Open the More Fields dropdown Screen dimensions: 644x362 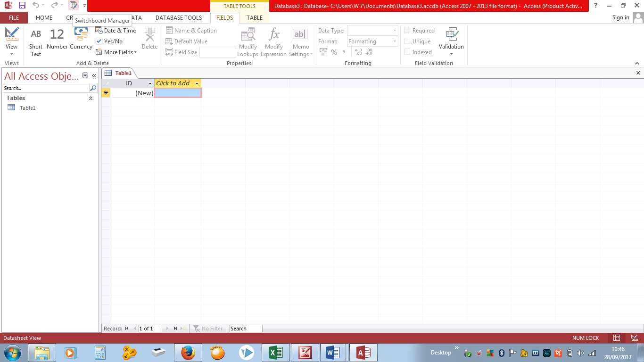click(116, 52)
